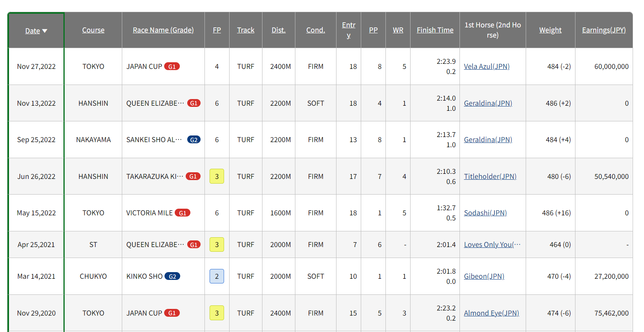Select earnings value 75,462,000
The width and height of the screenshot is (644, 332).
[x=611, y=313]
